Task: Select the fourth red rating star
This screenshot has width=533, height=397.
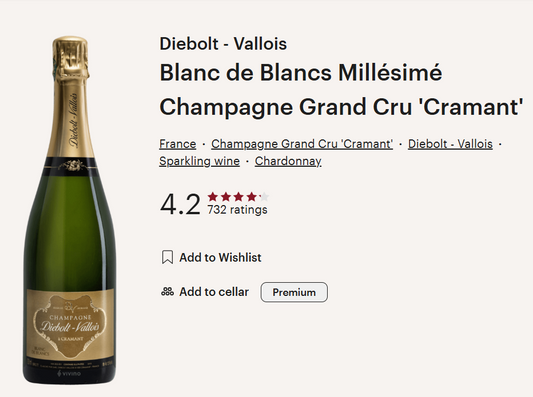Action: point(252,196)
